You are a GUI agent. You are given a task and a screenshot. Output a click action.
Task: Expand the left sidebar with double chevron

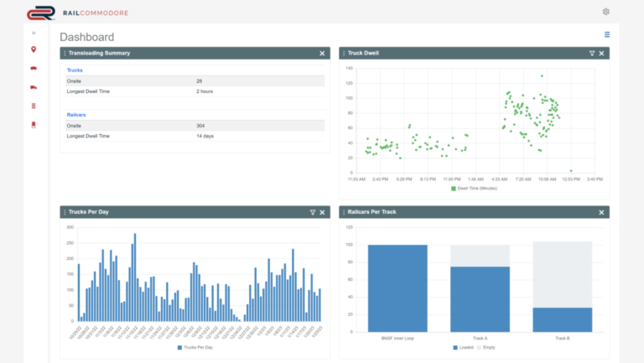(34, 33)
